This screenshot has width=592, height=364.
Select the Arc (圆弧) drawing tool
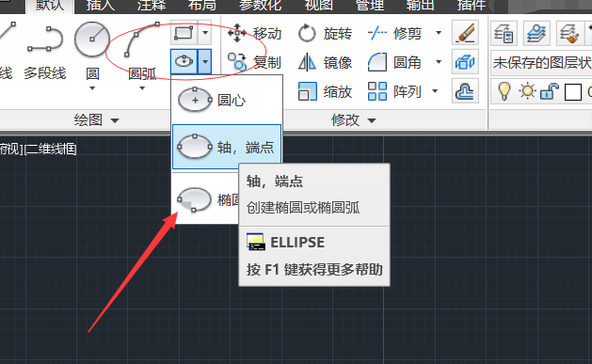[x=142, y=51]
